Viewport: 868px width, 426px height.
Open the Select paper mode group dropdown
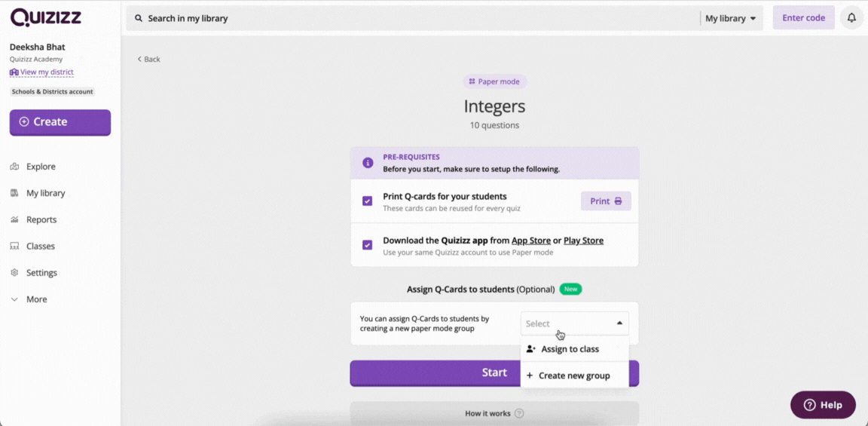[x=575, y=323]
